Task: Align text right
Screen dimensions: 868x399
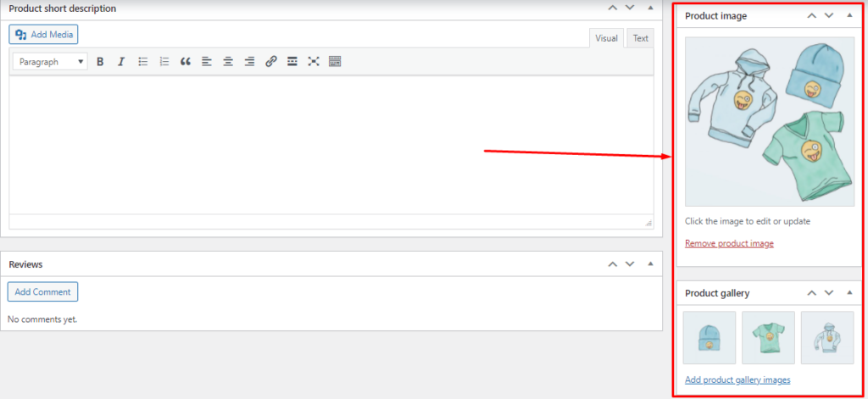Action: (250, 62)
